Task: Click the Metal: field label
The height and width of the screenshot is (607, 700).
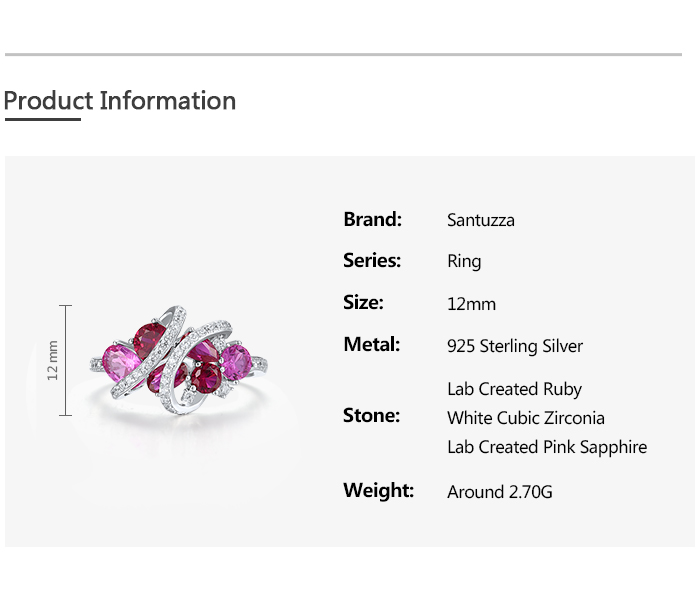Action: click(x=371, y=344)
